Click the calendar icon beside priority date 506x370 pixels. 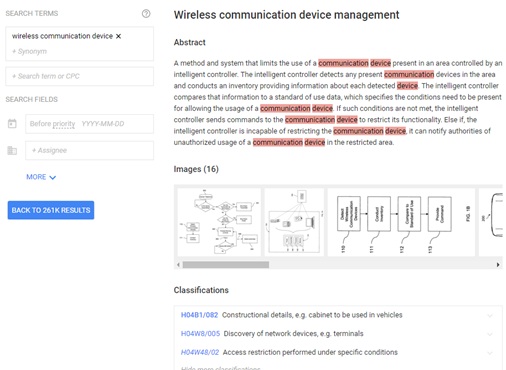(12, 124)
